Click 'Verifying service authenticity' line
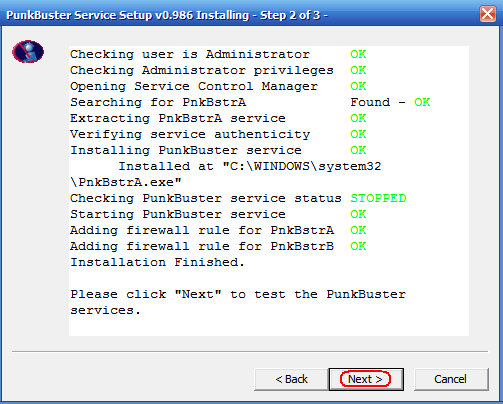This screenshot has height=404, width=503. (x=190, y=134)
